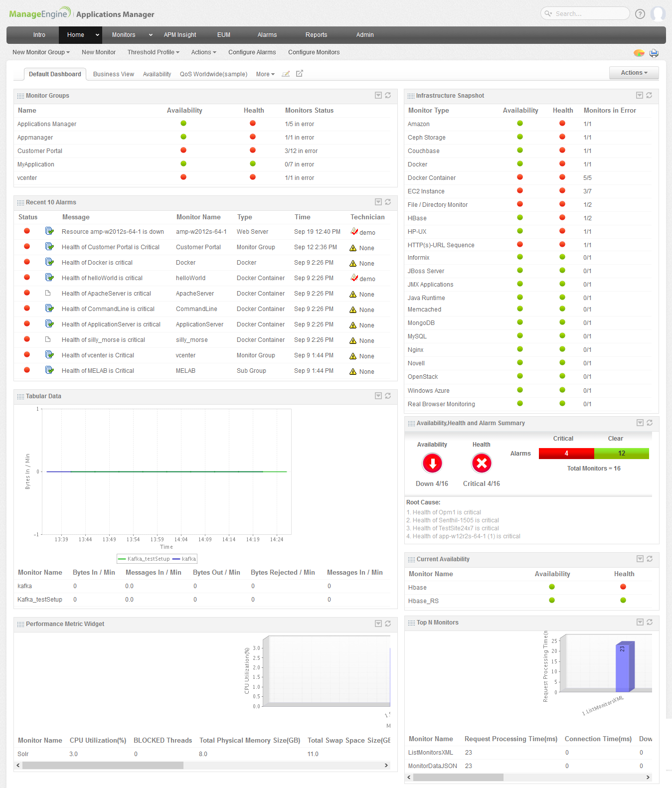
Task: Click the blank document icon for ApacheServer alarm
Action: point(48,293)
